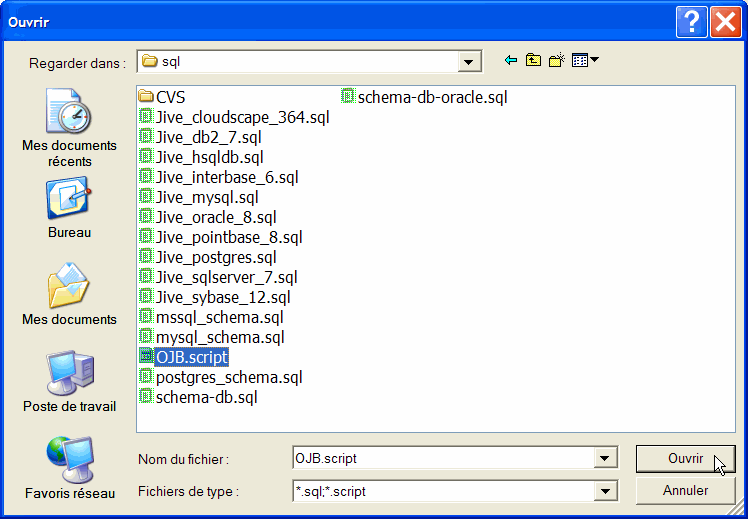Click the mssql_schema.sql file icon
The image size is (748, 519).
[145, 317]
